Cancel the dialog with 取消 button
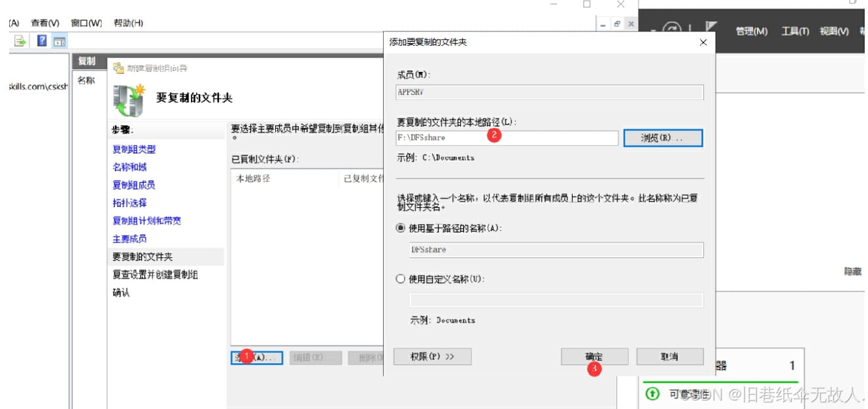 tap(670, 356)
